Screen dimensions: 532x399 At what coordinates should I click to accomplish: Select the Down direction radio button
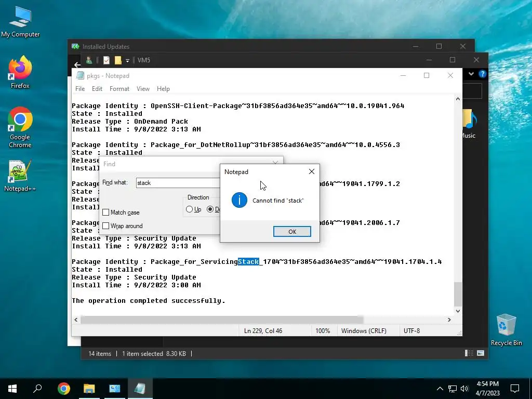(210, 209)
